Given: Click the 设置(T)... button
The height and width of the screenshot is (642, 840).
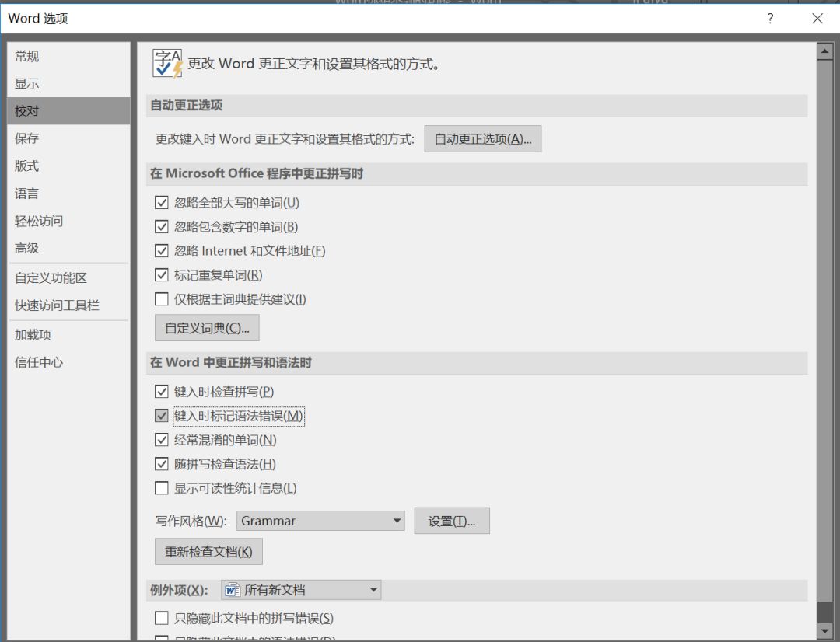Looking at the screenshot, I should pos(452,521).
